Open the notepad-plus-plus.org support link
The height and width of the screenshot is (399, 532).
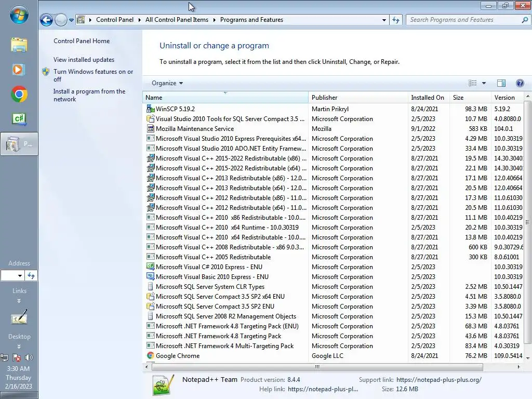[x=438, y=380]
